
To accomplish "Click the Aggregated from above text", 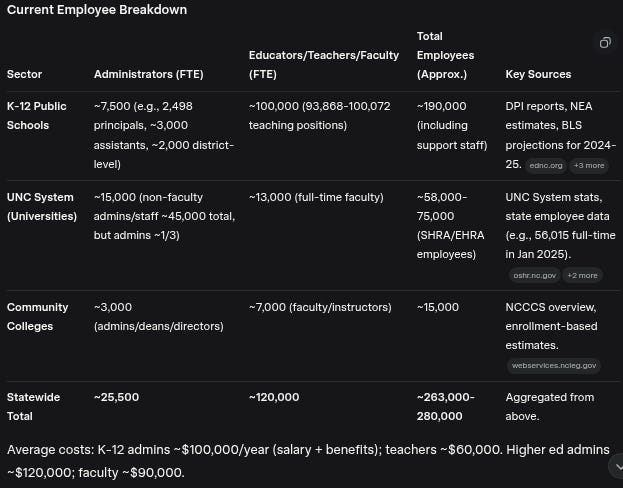I will click(549, 407).
